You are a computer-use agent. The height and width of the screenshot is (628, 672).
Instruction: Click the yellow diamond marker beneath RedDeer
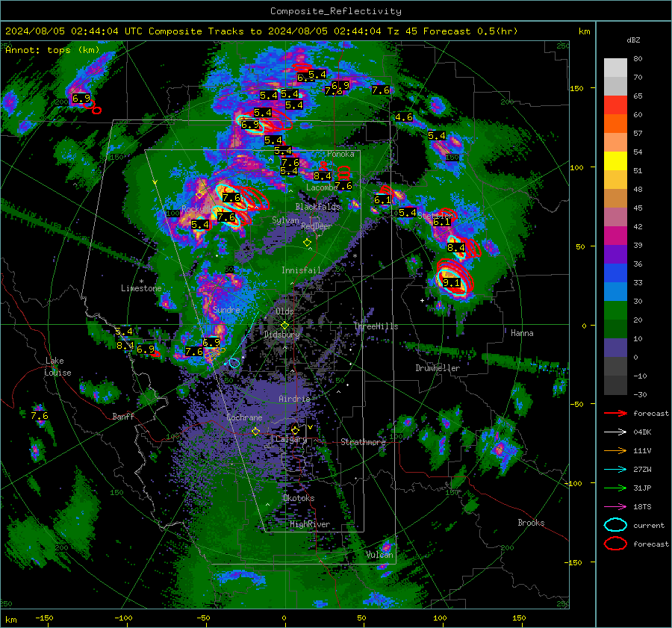307,243
